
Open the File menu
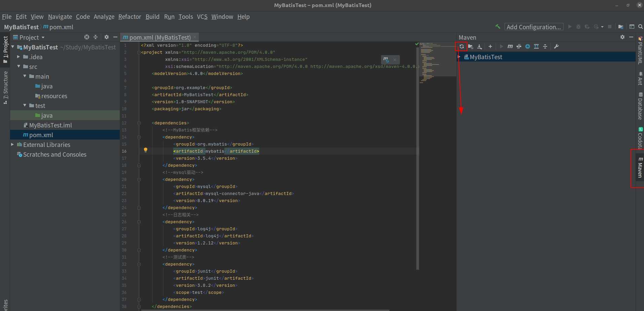tap(7, 16)
